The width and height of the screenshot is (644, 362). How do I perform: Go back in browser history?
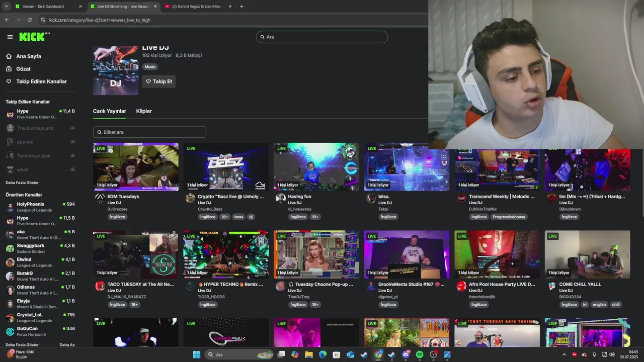tap(7, 20)
